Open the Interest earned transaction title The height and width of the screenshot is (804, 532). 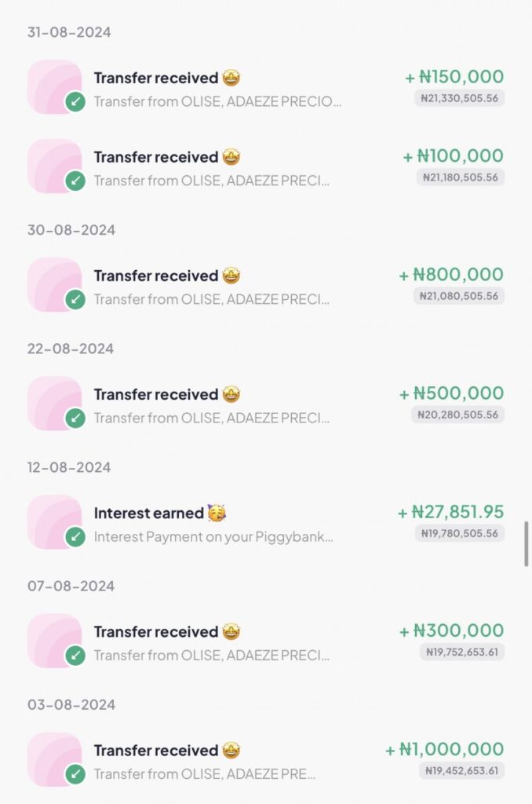pyautogui.click(x=148, y=513)
